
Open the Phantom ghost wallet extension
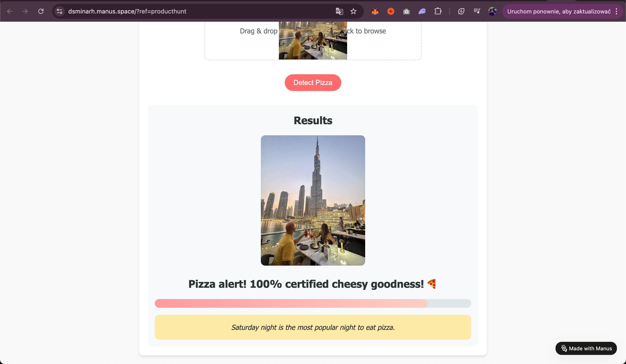click(422, 12)
